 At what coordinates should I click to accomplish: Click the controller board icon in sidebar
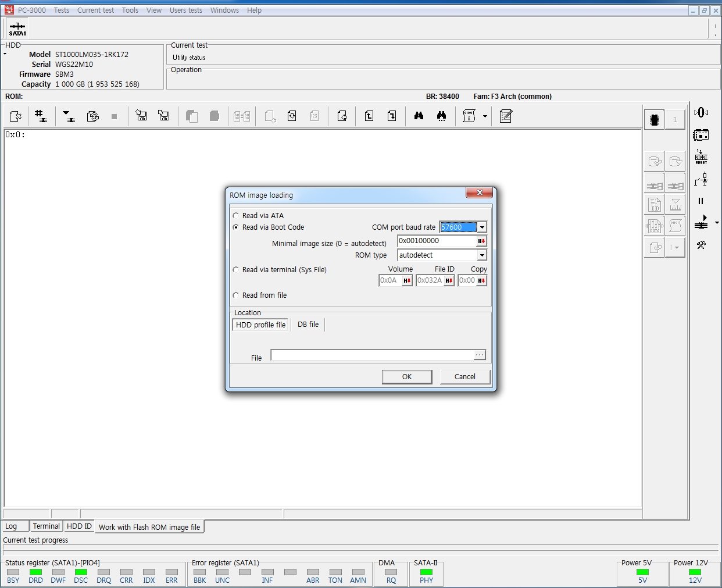point(701,136)
